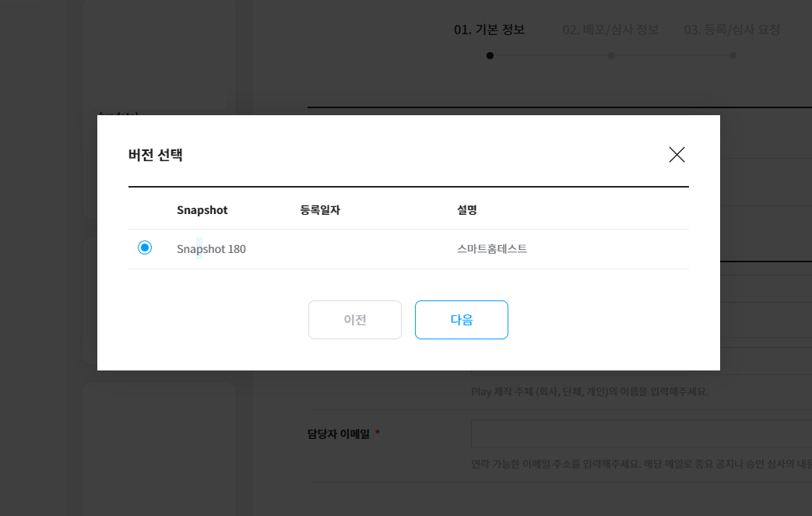Click the first step progress dot
The height and width of the screenshot is (516, 812).
[490, 55]
